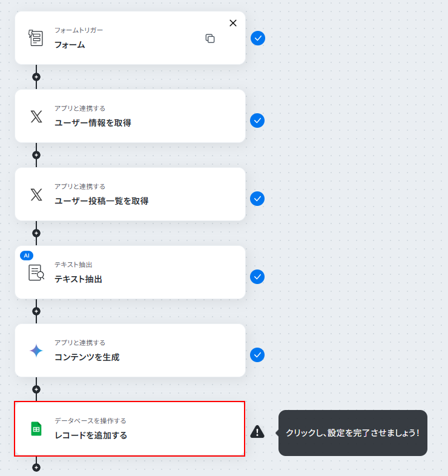Click the X delete icon on form trigger
448x476 pixels.
[233, 23]
